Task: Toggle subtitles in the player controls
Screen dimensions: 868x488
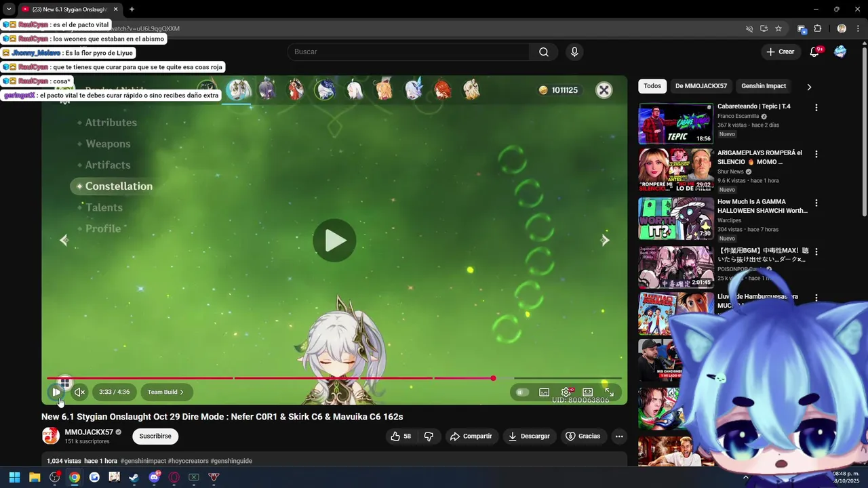Action: click(544, 392)
